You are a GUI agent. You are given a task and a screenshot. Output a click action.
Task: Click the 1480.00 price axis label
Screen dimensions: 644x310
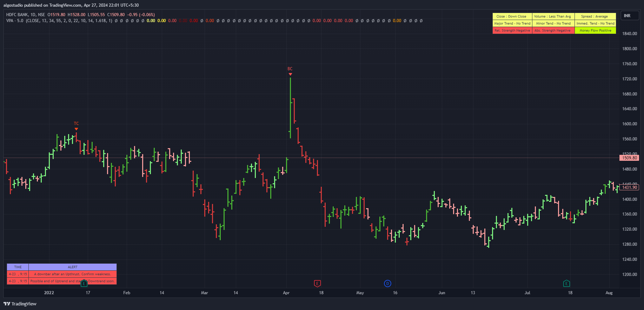click(x=630, y=169)
